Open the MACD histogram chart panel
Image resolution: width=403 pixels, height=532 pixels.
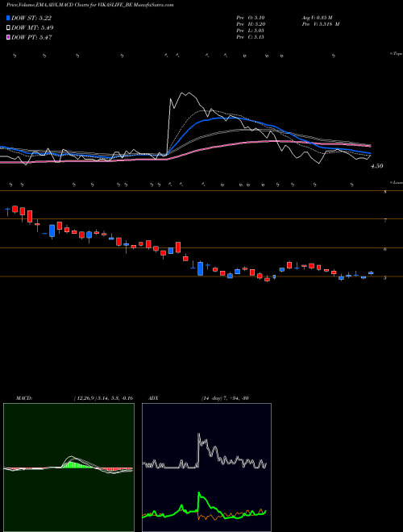point(69,468)
